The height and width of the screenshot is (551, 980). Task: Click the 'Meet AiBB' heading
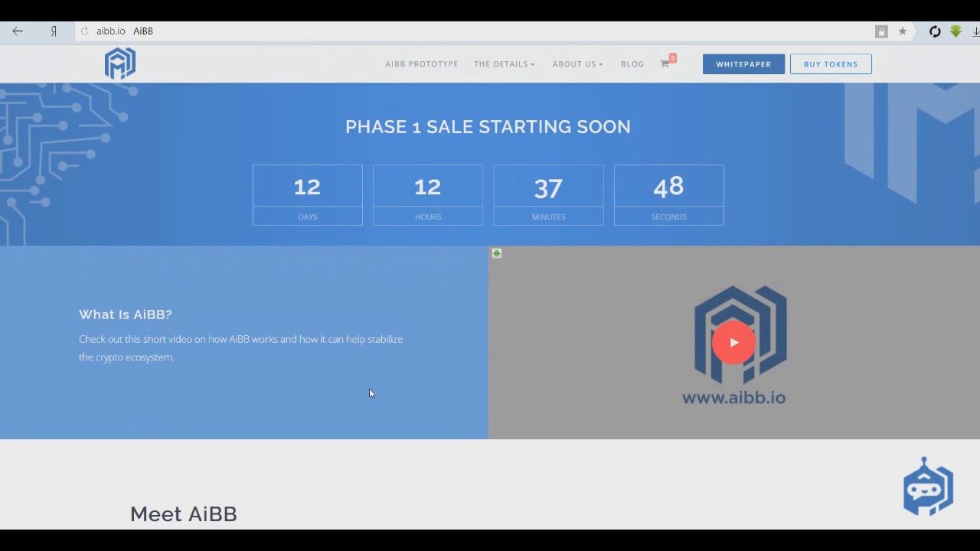pos(184,514)
